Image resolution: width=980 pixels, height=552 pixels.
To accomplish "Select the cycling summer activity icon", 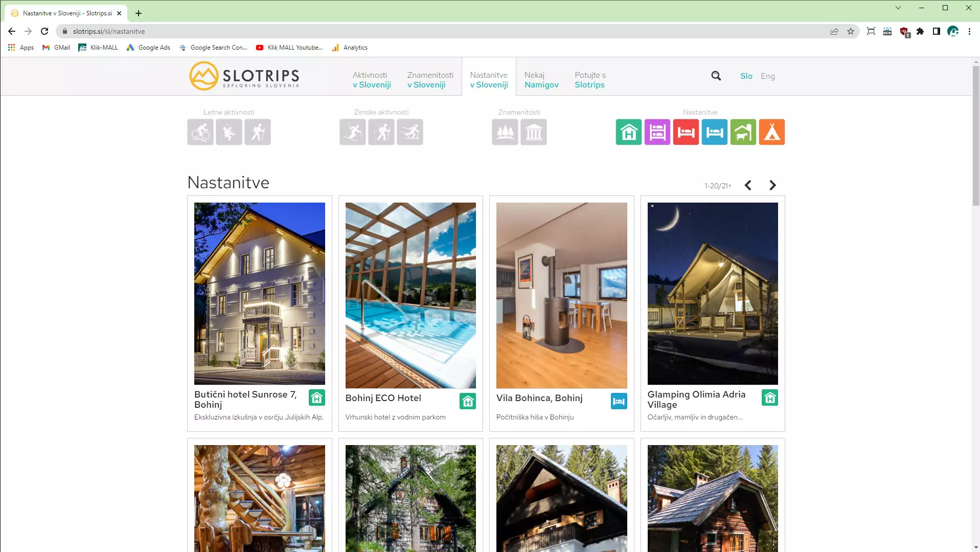I will (x=200, y=133).
